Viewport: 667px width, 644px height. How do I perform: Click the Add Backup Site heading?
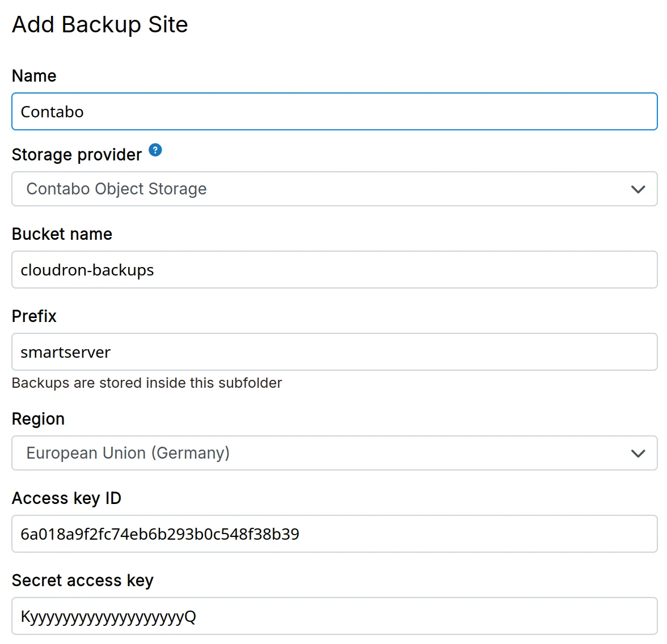tap(100, 24)
